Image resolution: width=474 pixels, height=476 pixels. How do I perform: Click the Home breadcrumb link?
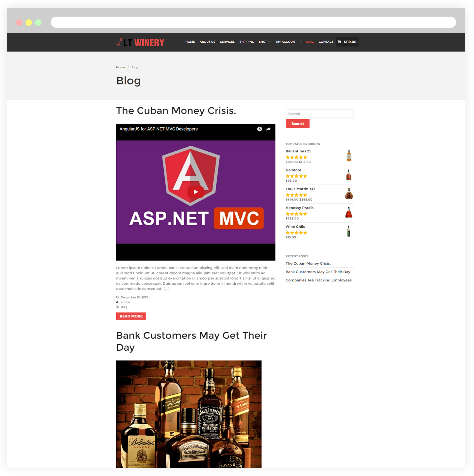point(121,67)
